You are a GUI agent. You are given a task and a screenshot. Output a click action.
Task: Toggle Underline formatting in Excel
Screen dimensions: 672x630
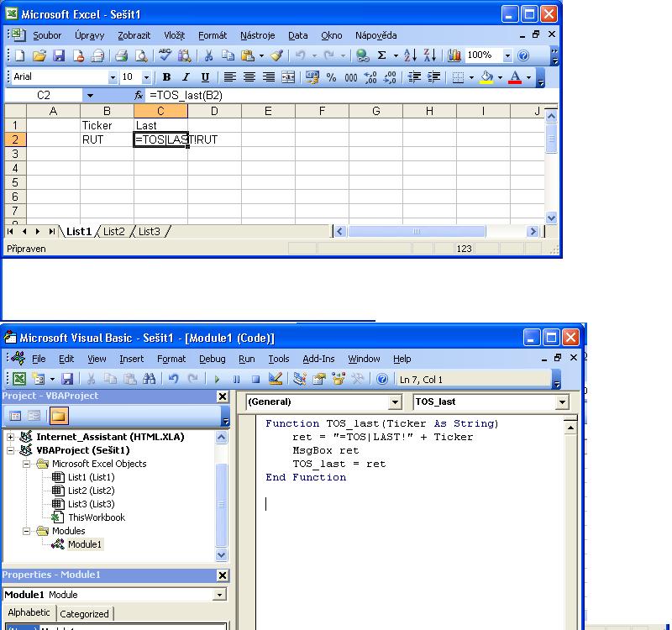tap(205, 77)
